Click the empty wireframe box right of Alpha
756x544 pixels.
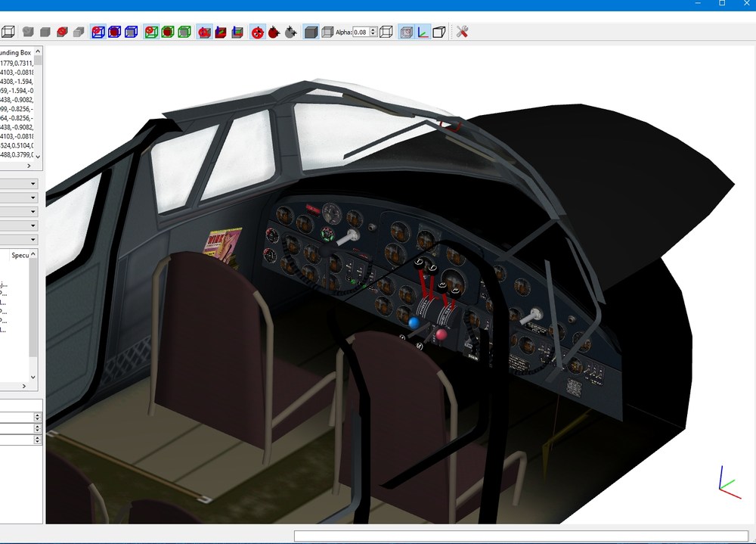(386, 33)
